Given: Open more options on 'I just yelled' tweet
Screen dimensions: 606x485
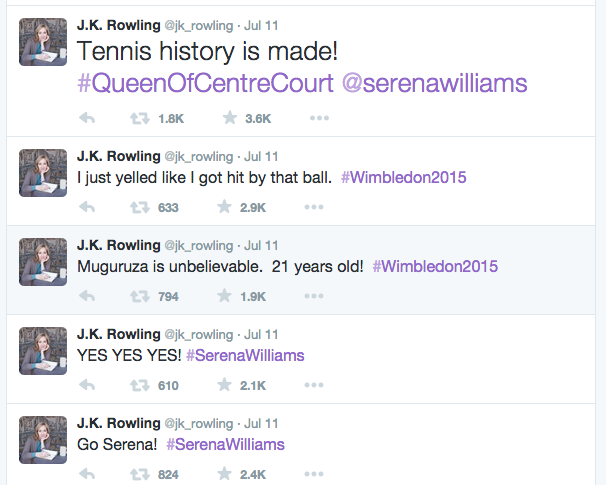Looking at the screenshot, I should tap(314, 207).
